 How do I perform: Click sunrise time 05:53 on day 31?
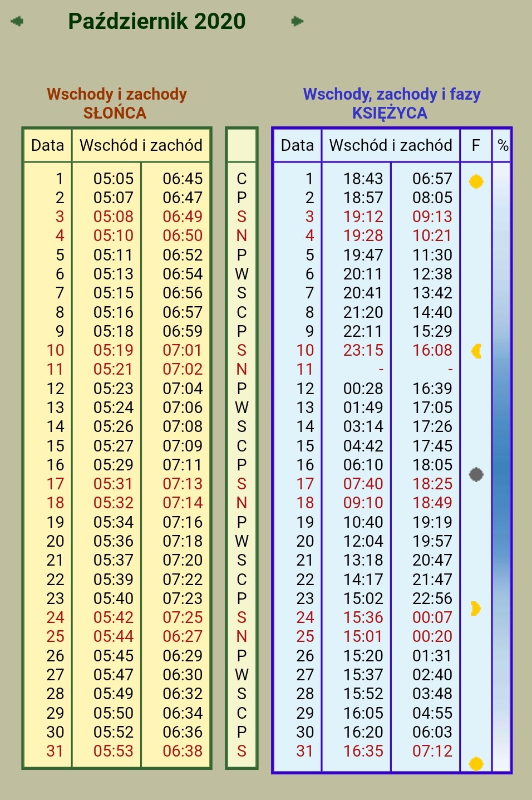point(114,751)
